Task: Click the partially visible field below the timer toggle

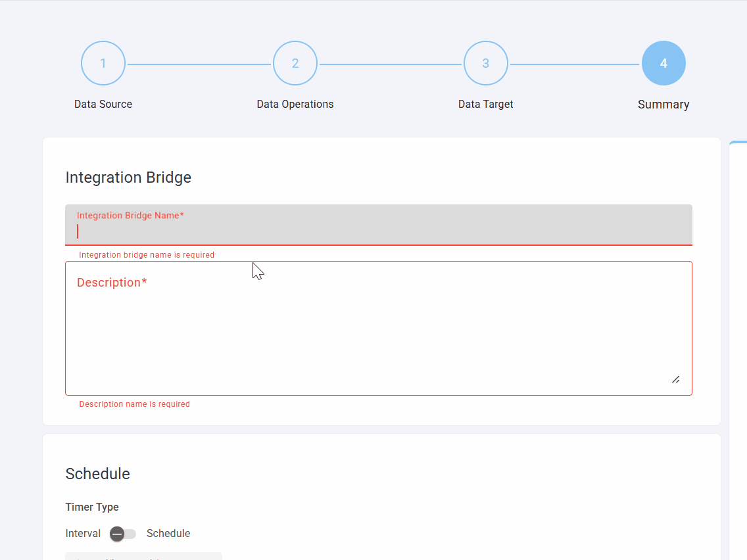Action: [143, 556]
